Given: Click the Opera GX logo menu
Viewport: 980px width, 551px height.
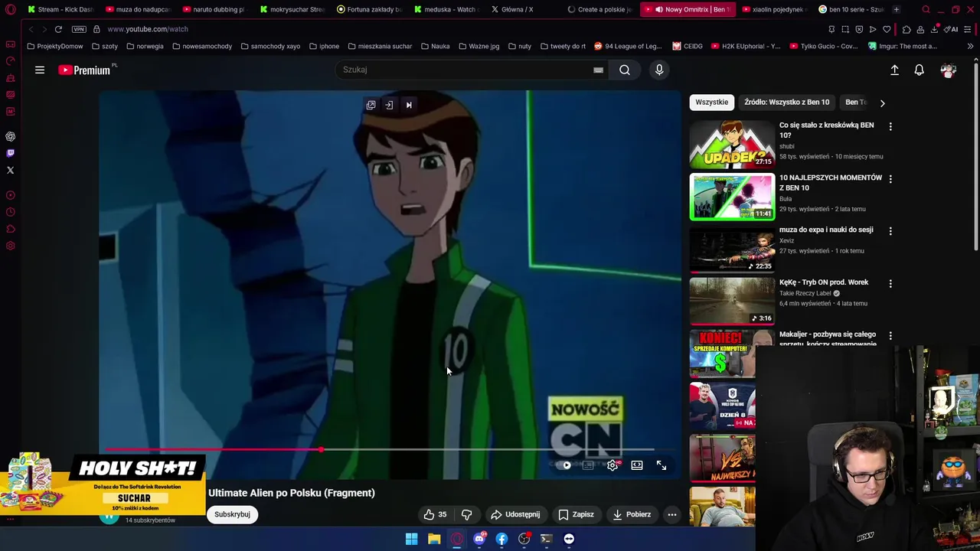Looking at the screenshot, I should tap(11, 9).
